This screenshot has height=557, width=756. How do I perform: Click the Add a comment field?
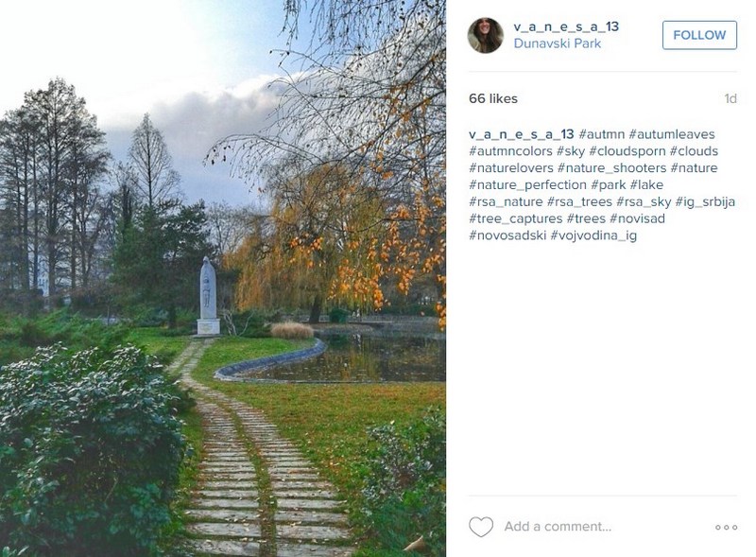click(x=558, y=527)
